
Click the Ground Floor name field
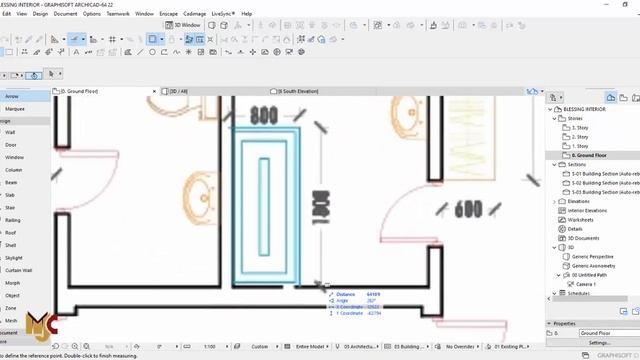pyautogui.click(x=609, y=333)
